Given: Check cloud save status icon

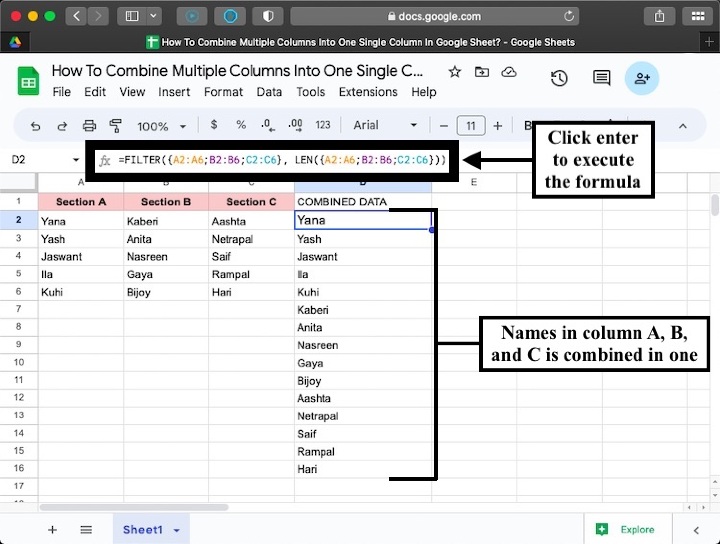Looking at the screenshot, I should tap(509, 72).
